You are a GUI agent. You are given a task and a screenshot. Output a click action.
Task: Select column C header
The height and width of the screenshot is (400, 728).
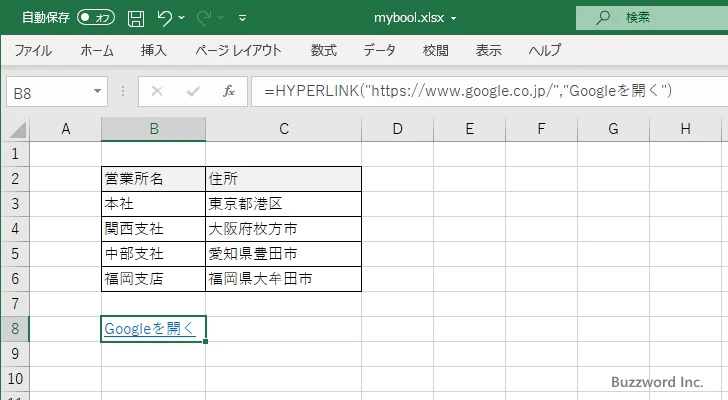pyautogui.click(x=284, y=129)
